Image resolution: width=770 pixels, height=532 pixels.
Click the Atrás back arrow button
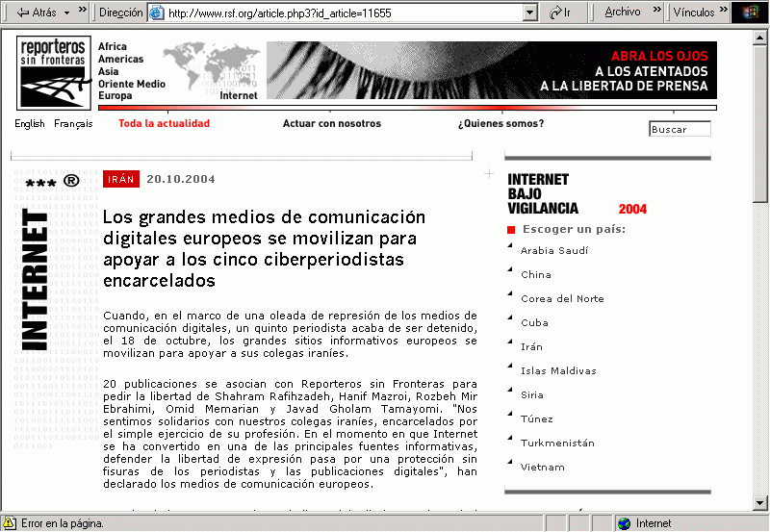coord(37,13)
